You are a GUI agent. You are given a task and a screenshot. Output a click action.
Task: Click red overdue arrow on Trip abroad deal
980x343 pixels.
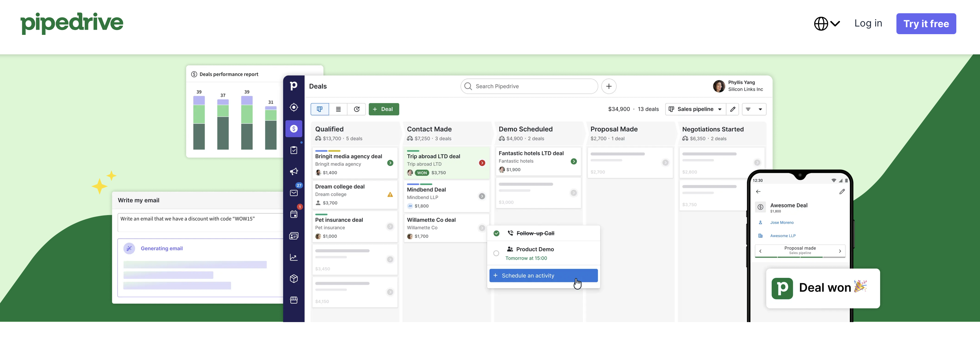482,163
